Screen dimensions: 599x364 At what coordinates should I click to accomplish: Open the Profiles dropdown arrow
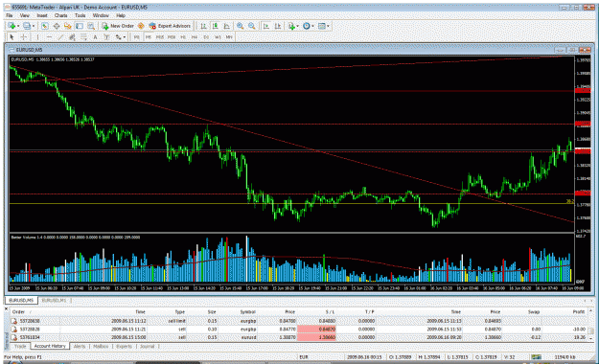coord(34,26)
